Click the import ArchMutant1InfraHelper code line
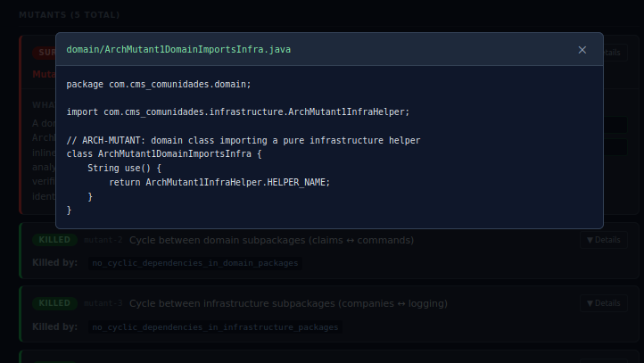 (238, 111)
